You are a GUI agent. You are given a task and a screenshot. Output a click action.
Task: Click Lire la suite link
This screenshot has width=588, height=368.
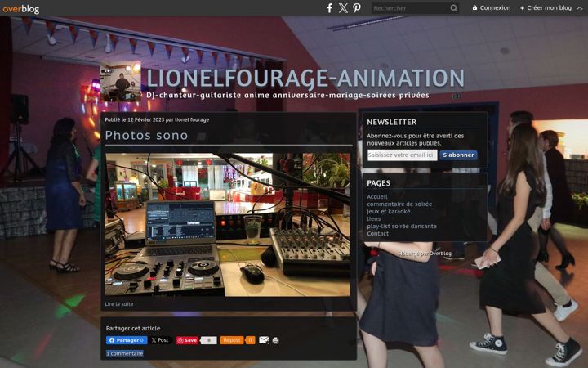(119, 303)
